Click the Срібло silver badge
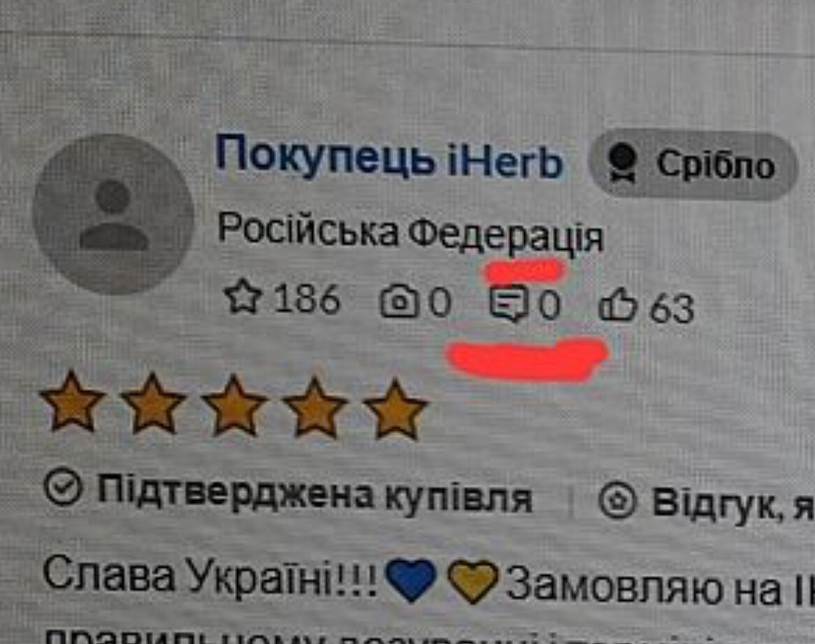 pos(693,165)
